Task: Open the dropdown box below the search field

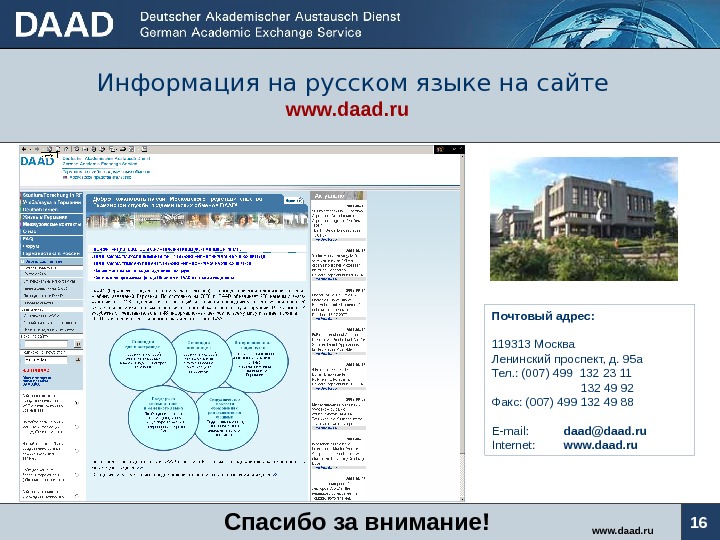Action: click(x=46, y=360)
